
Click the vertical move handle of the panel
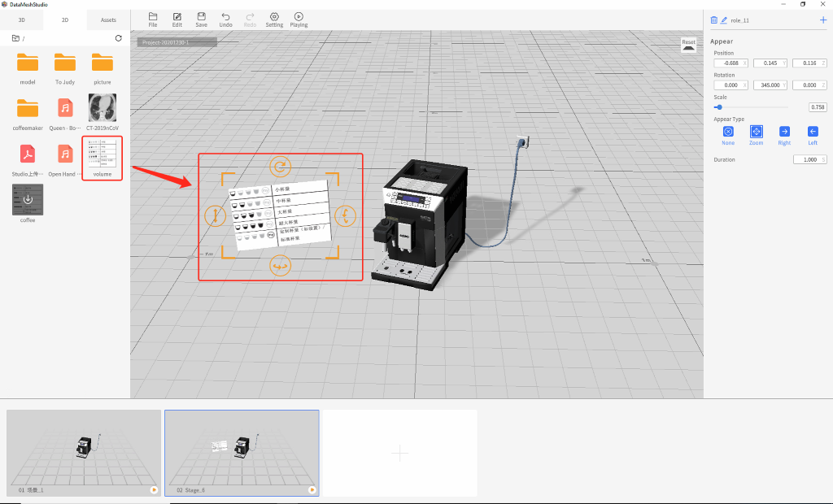point(215,215)
